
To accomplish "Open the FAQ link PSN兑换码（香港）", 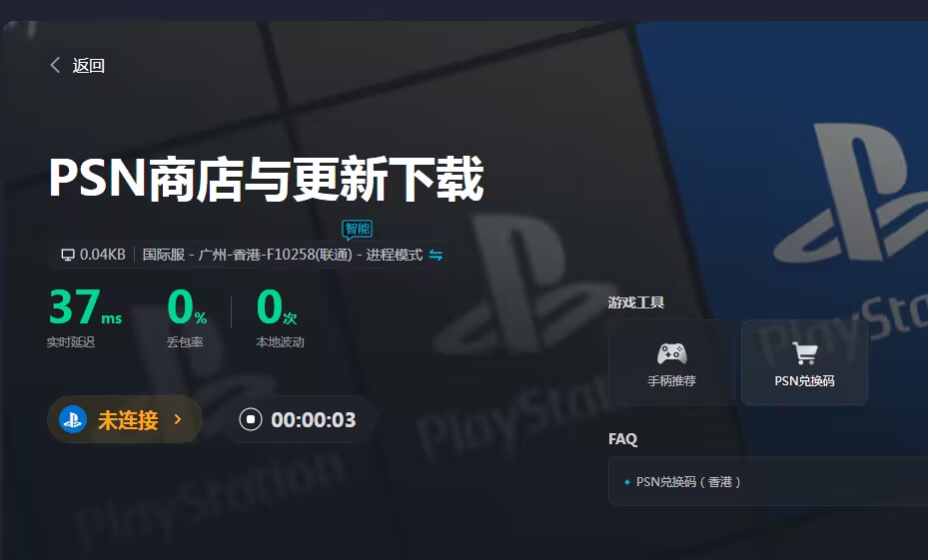I will tap(689, 482).
